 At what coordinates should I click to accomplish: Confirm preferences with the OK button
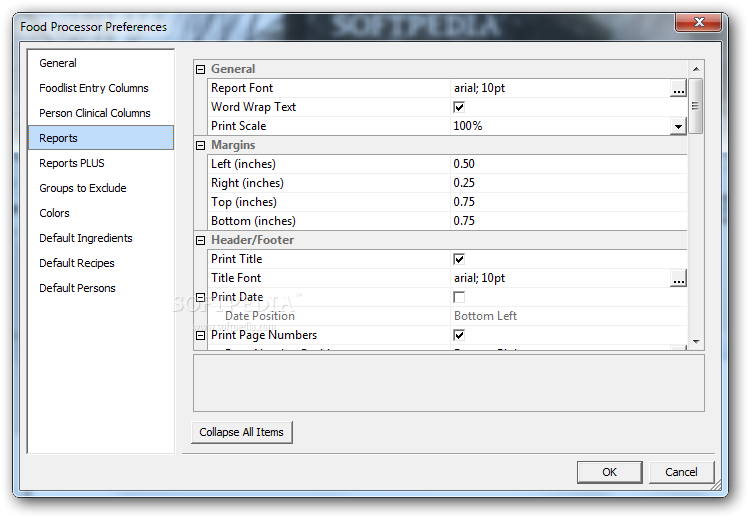[x=610, y=472]
